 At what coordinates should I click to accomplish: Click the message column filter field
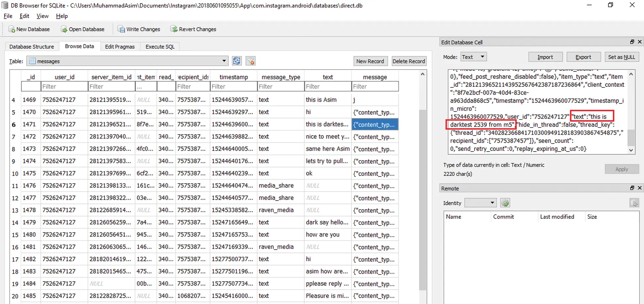coord(375,86)
